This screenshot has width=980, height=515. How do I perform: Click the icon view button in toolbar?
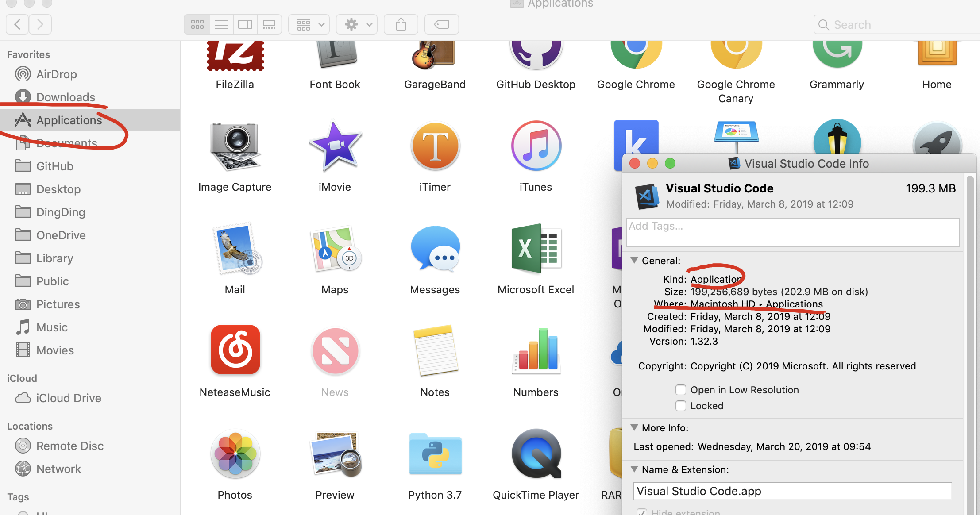(x=197, y=24)
